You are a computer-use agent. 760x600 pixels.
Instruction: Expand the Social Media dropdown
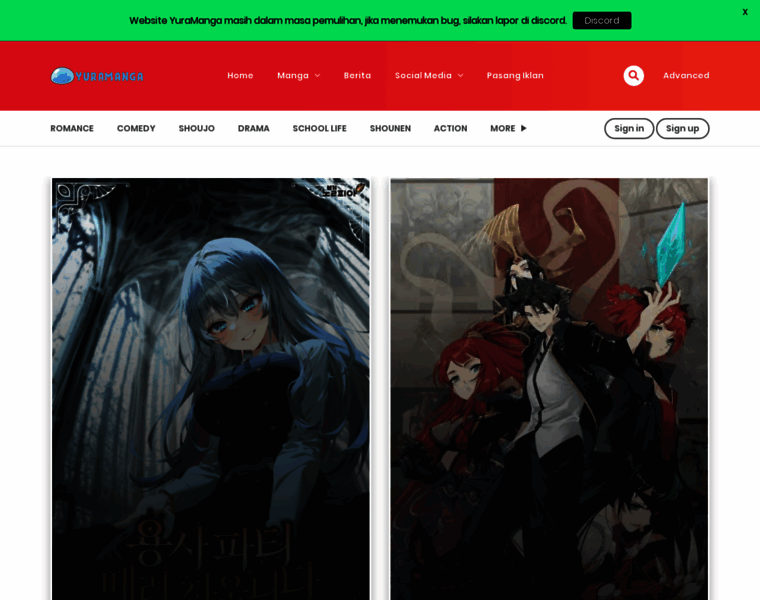point(429,76)
